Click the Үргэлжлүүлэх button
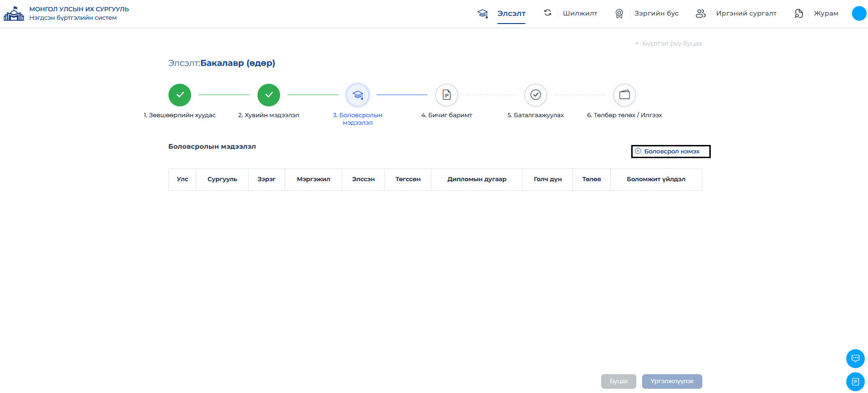Image resolution: width=868 pixels, height=393 pixels. (672, 381)
